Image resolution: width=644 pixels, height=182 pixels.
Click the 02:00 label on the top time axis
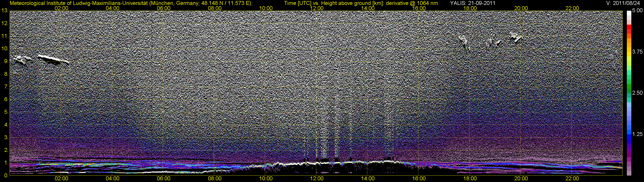click(x=61, y=8)
